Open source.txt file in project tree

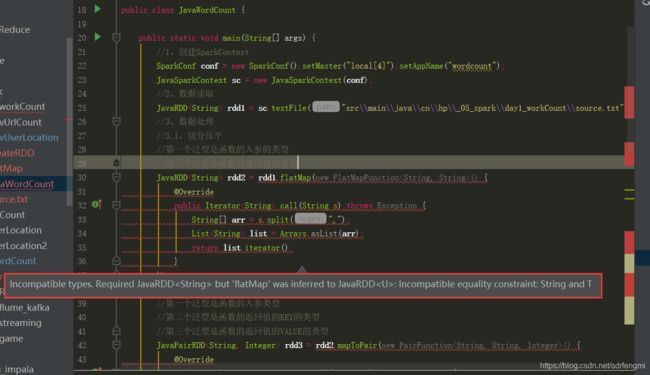click(14, 199)
